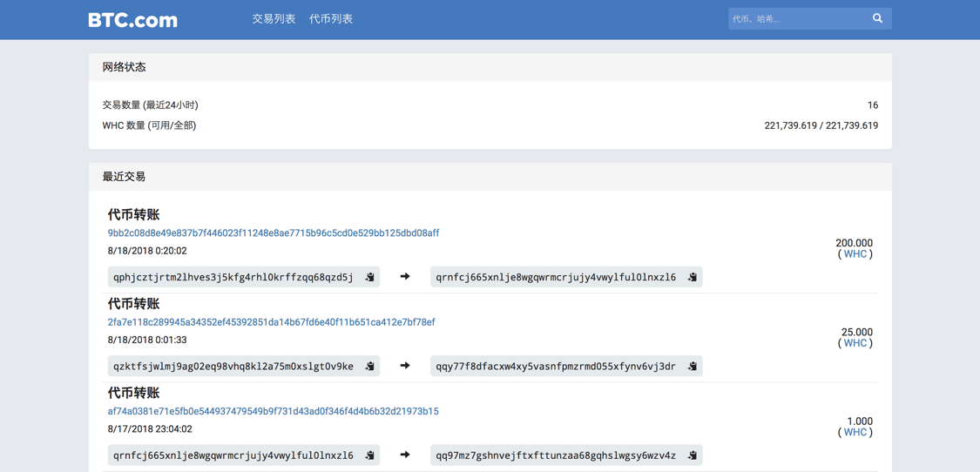Click the first 代币转账 heading
Image resolution: width=980 pixels, height=472 pixels.
[x=134, y=215]
